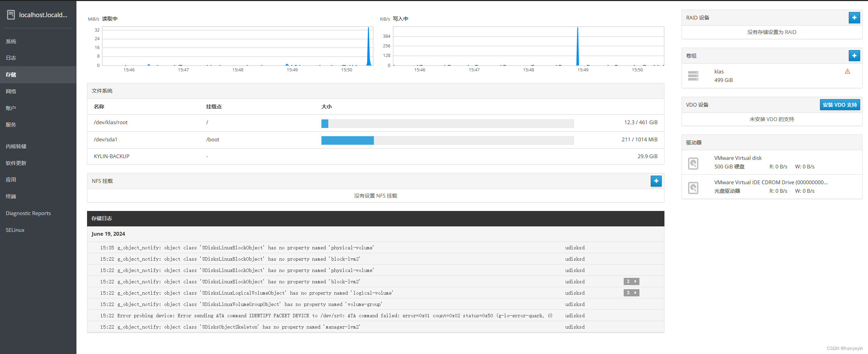The width and height of the screenshot is (868, 354).
Task: Click the June 19, 2024 log date heading
Action: click(108, 234)
